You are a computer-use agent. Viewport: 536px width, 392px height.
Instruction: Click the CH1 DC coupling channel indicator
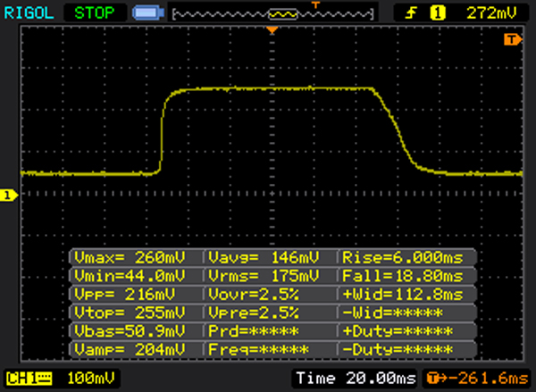(29, 379)
